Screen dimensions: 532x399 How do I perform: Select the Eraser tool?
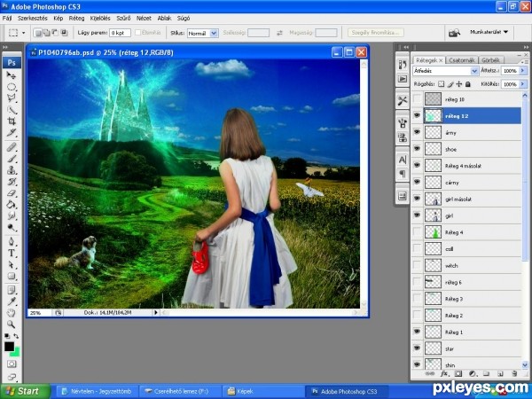tap(12, 193)
